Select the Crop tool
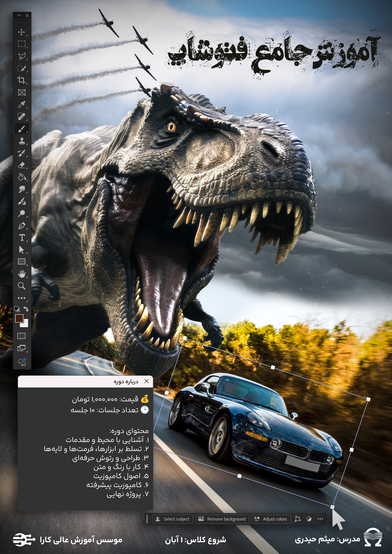Image resolution: width=392 pixels, height=554 pixels. [x=21, y=80]
